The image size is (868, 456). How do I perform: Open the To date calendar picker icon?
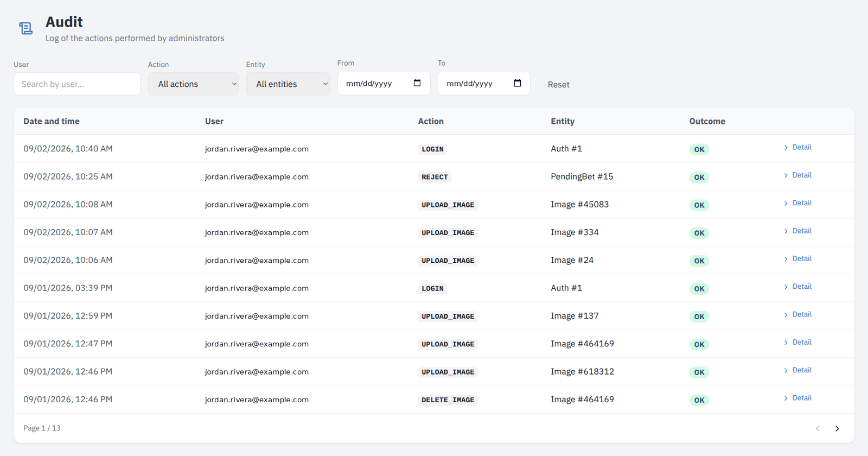pyautogui.click(x=518, y=83)
